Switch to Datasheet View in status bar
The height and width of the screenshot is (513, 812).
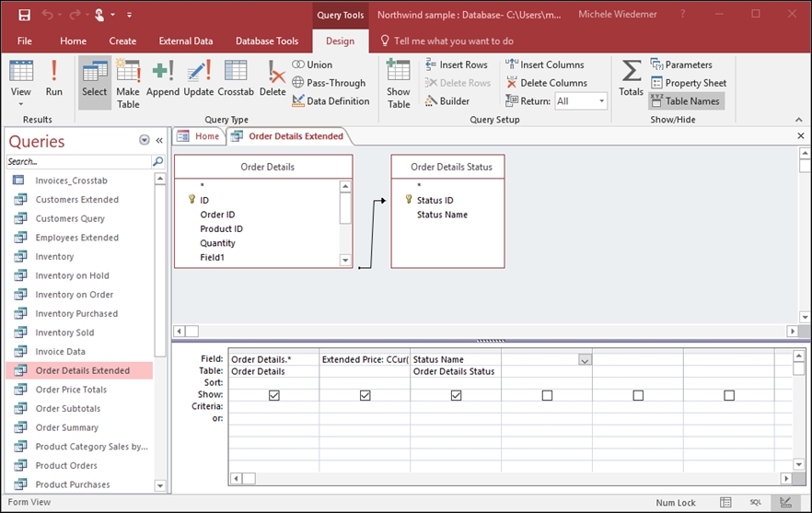pyautogui.click(x=725, y=502)
